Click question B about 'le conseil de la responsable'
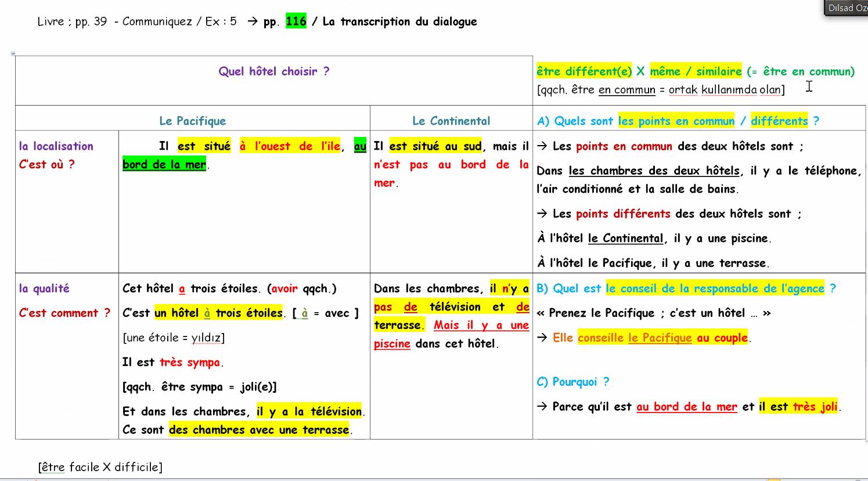Screen dimensions: 868x481 tap(685, 288)
